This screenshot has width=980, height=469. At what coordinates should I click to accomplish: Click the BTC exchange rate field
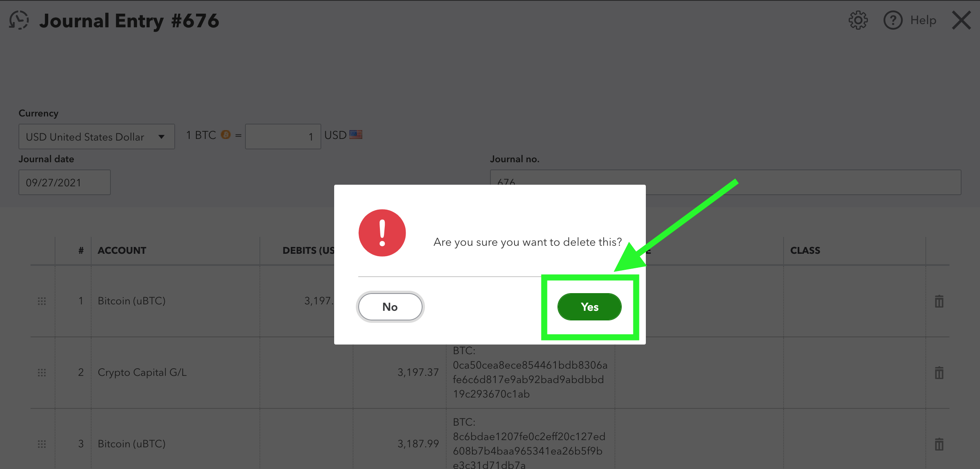pos(283,137)
